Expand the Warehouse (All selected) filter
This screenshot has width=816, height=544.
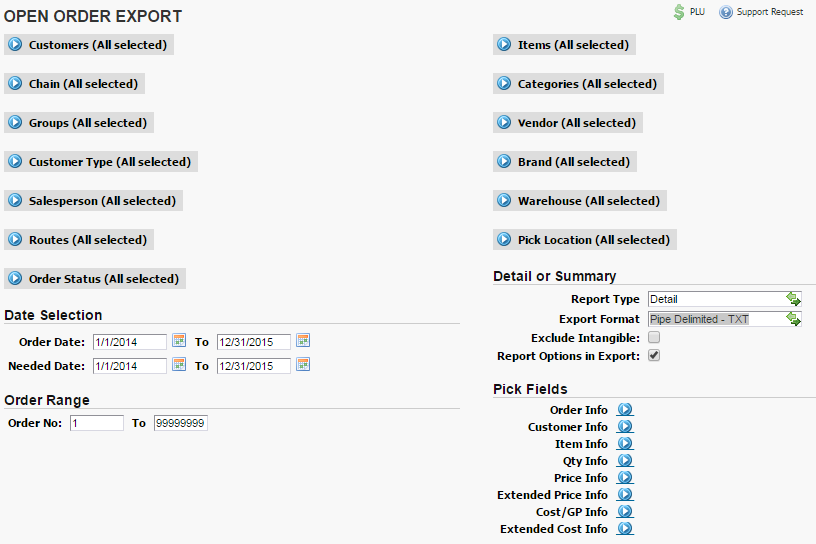pyautogui.click(x=580, y=201)
